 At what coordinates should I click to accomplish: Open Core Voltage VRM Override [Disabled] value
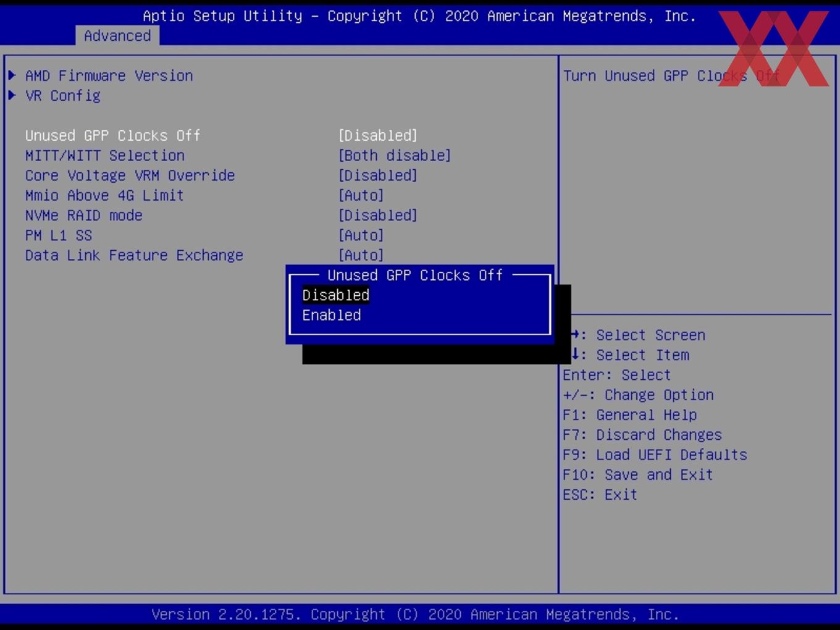[x=378, y=175]
